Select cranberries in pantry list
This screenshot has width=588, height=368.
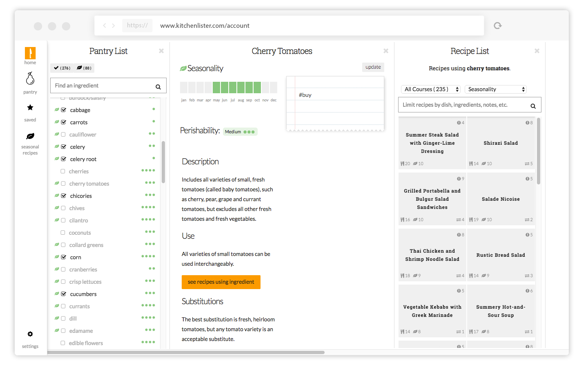point(83,269)
